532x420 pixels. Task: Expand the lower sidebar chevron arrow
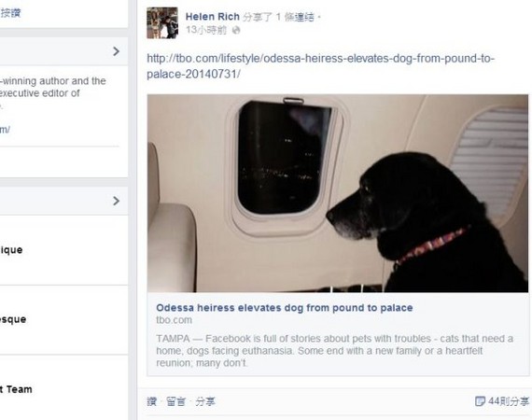[x=117, y=201]
